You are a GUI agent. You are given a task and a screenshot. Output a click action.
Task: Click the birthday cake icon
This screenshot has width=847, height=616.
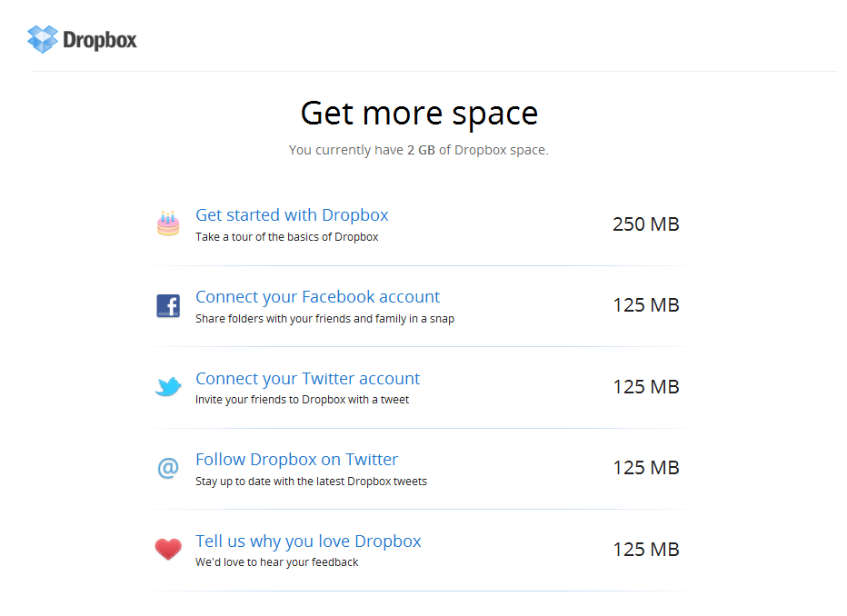tap(168, 224)
